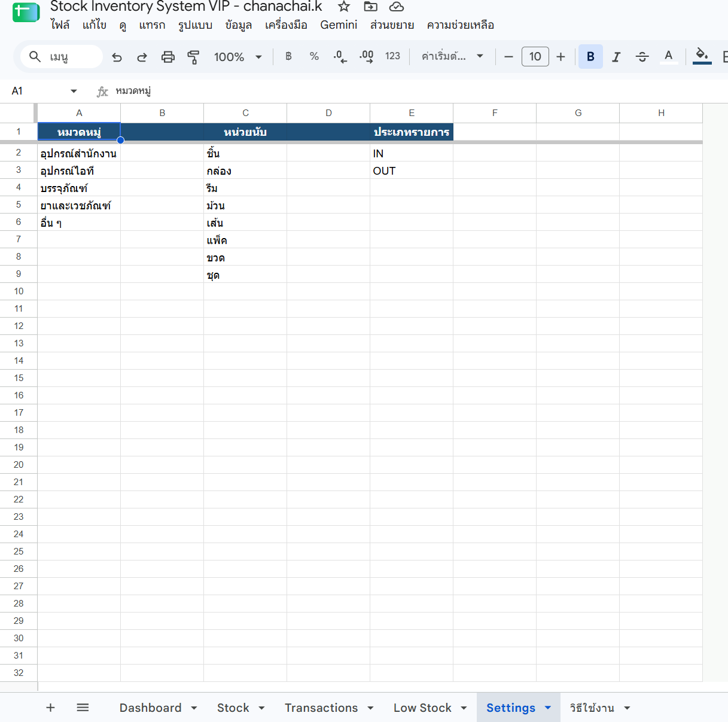Open the fill color picker
The height and width of the screenshot is (722, 728).
pos(702,56)
